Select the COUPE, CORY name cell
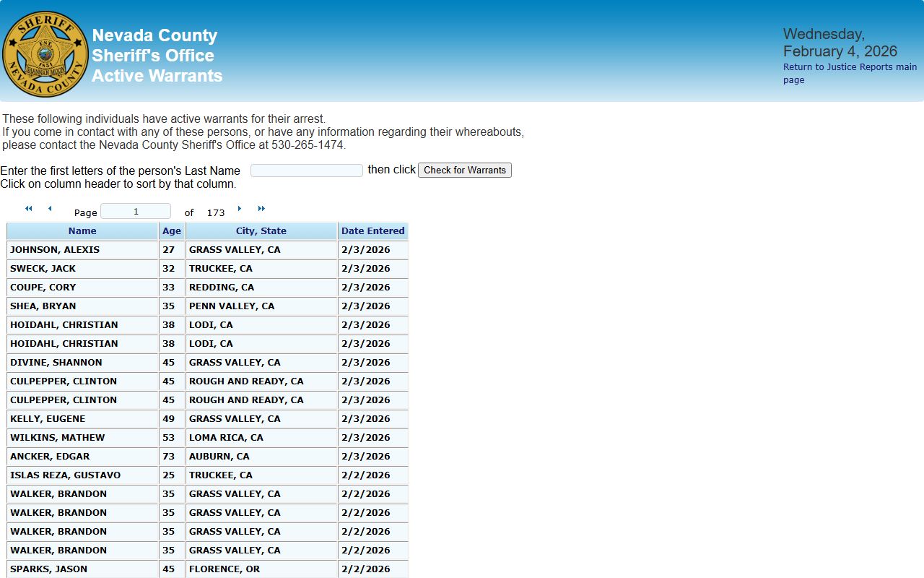 pyautogui.click(x=82, y=288)
